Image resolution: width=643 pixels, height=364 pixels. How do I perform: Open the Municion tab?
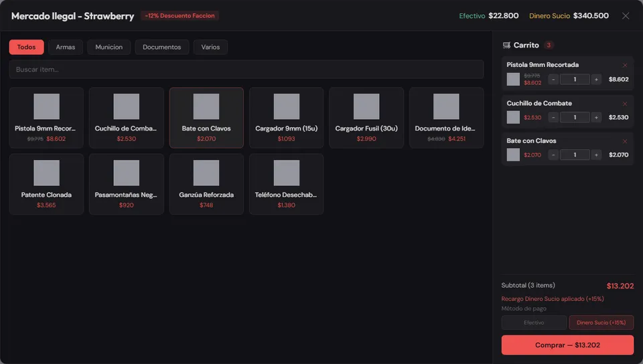[109, 47]
